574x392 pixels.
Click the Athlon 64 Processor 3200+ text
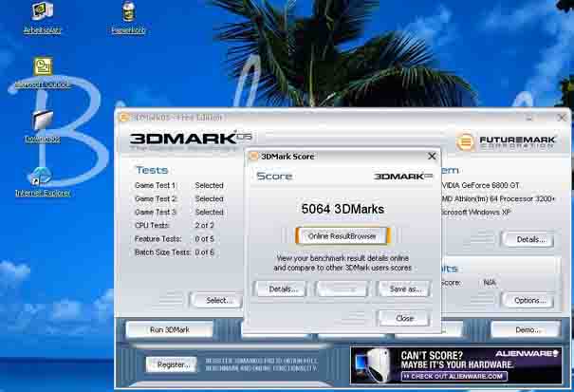tap(499, 198)
